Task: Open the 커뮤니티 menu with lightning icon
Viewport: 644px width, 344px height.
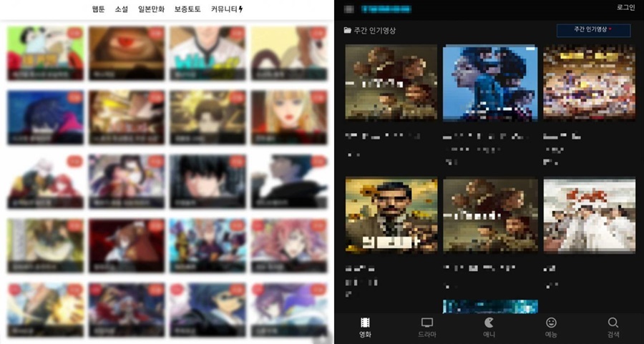Action: (227, 9)
